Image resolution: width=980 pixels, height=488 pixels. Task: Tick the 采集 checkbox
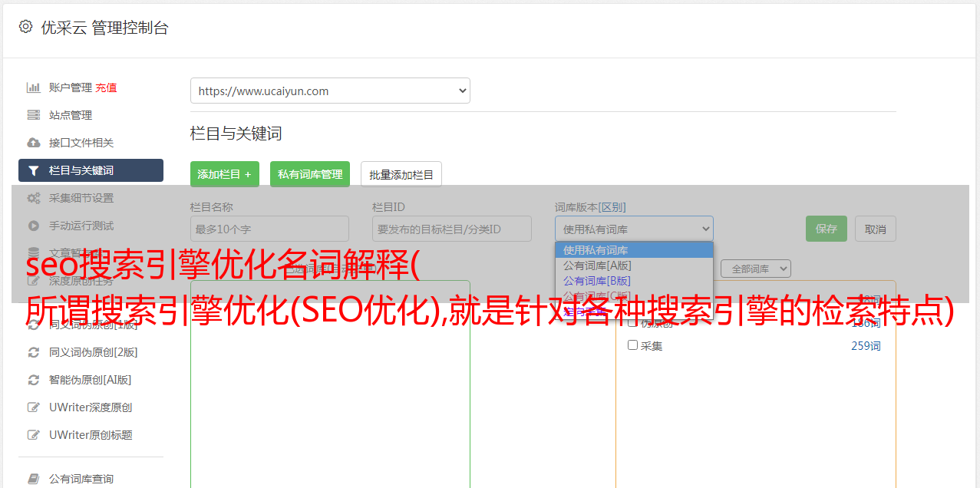click(633, 345)
